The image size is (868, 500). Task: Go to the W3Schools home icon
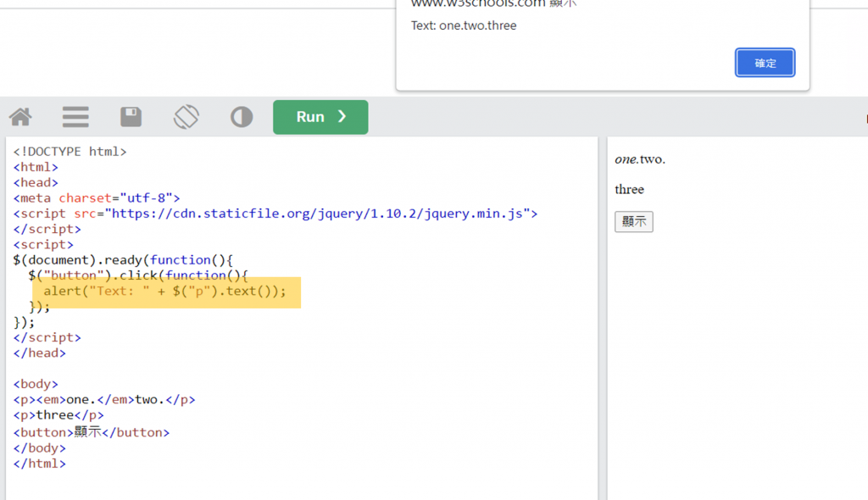coord(20,117)
